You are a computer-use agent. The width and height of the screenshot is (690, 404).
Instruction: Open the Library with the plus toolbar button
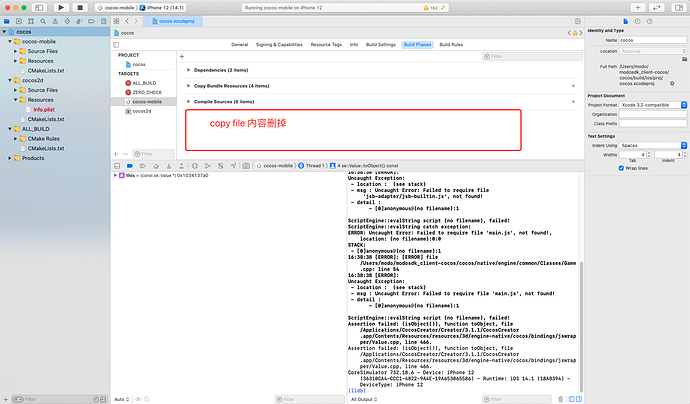tap(638, 7)
